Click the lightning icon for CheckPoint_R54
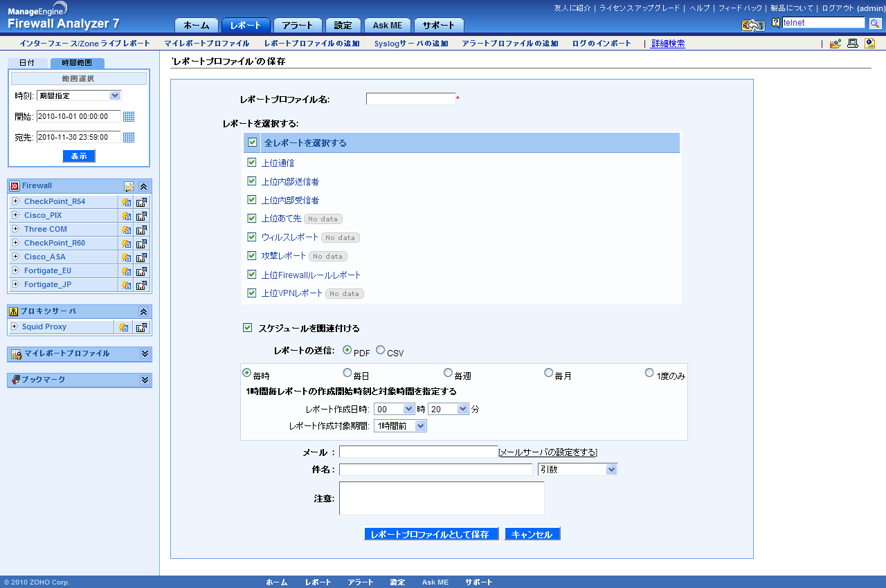886x588 pixels. tap(126, 203)
